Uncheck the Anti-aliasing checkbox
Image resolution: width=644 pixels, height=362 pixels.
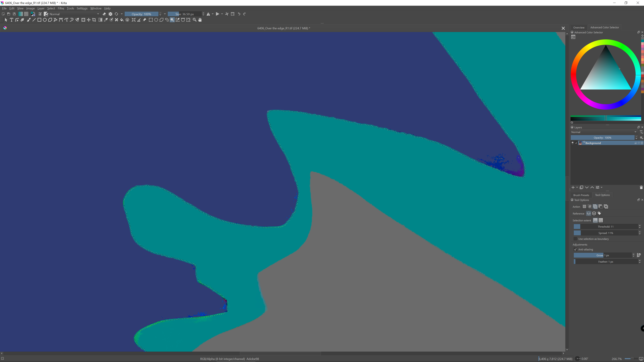tap(575, 249)
